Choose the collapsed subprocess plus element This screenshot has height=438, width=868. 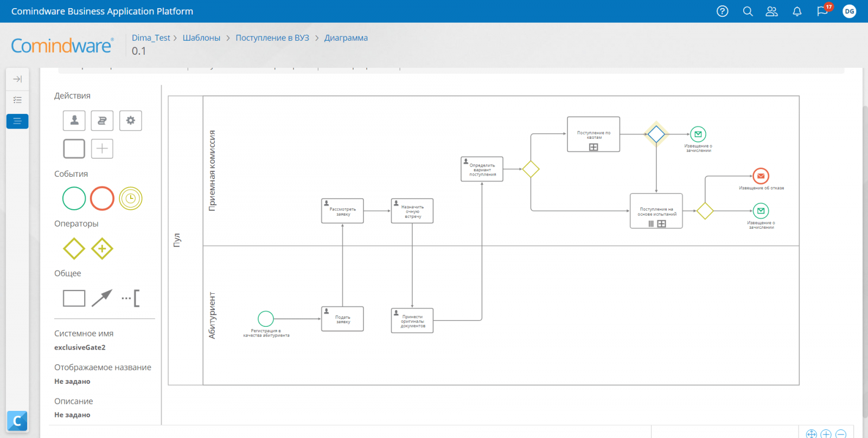coord(102,149)
